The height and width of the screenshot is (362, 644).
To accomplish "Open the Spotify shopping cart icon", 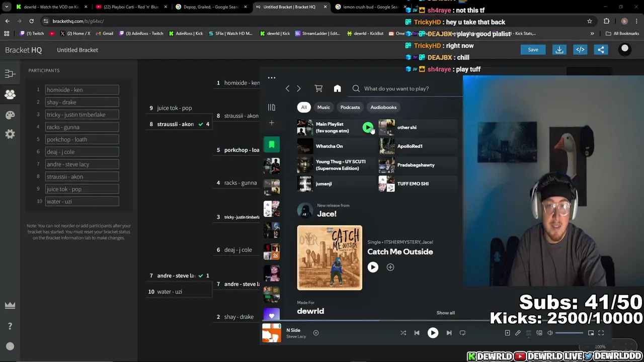I will point(318,88).
